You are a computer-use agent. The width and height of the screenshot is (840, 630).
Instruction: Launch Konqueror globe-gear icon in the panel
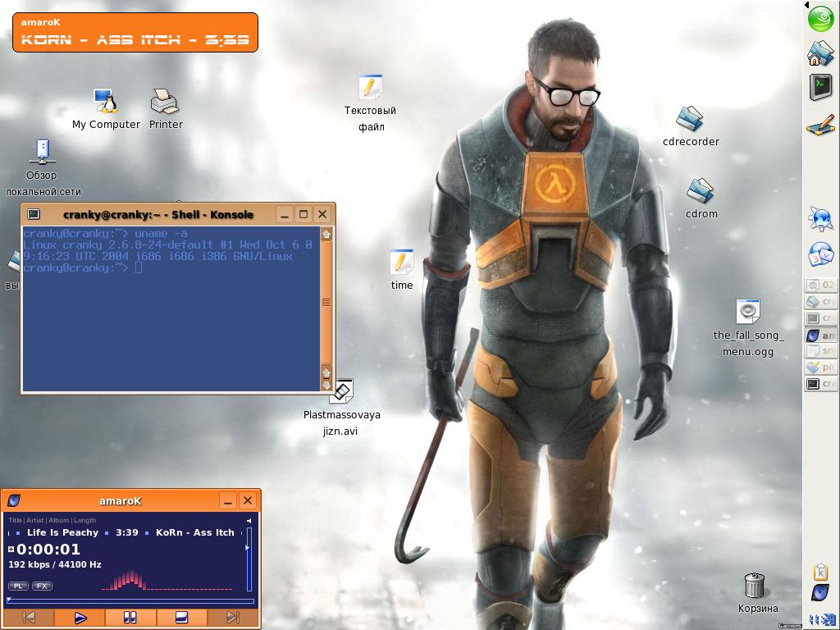tap(820, 218)
